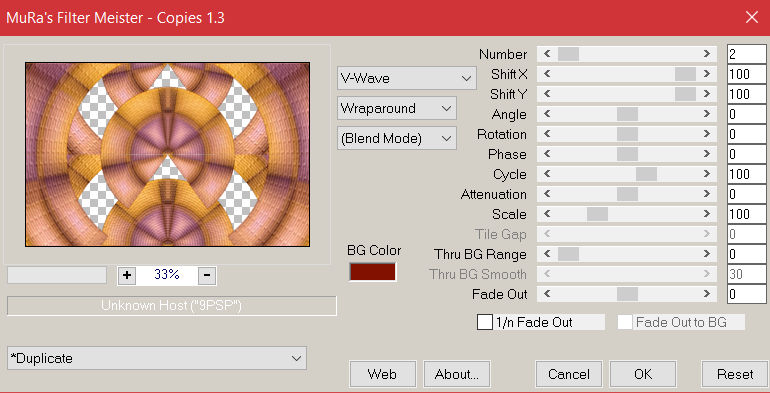Click OK to apply the filter

643,374
